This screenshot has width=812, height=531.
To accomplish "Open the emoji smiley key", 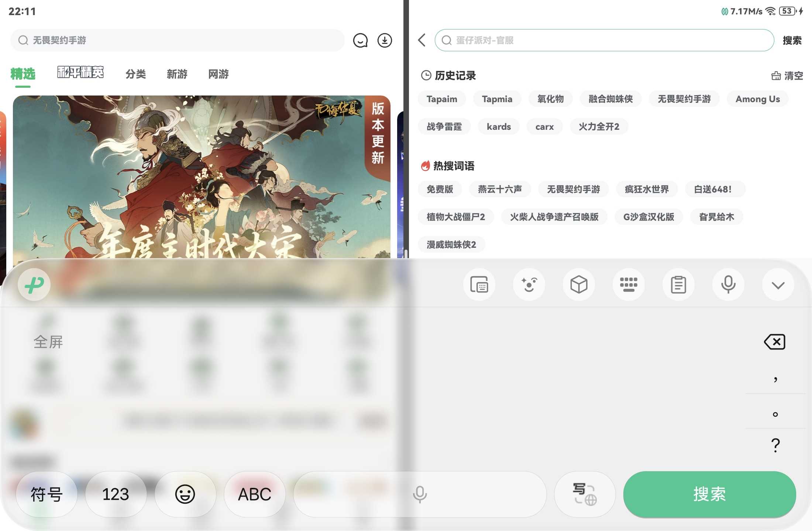I will click(185, 494).
